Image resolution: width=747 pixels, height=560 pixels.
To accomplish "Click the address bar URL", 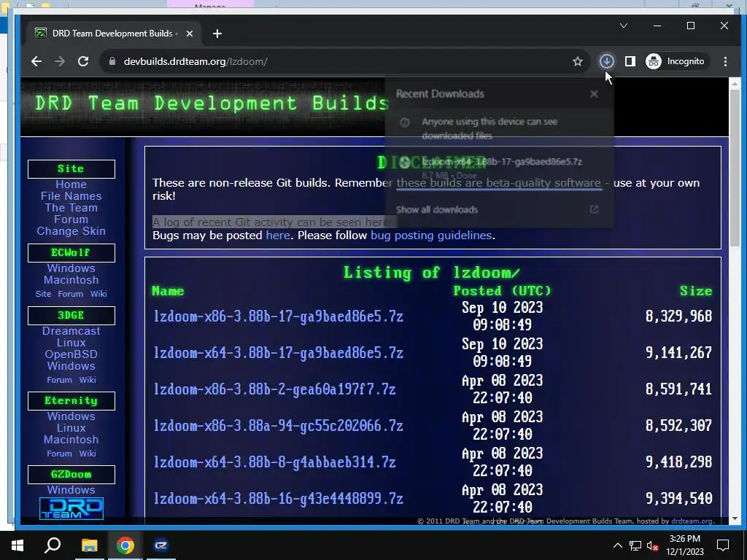I will pos(196,61).
